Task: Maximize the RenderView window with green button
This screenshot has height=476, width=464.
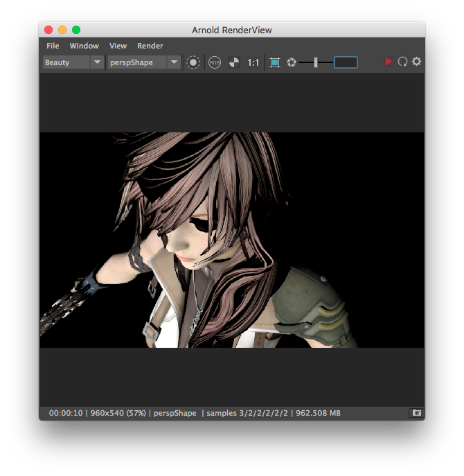Action: coord(76,30)
